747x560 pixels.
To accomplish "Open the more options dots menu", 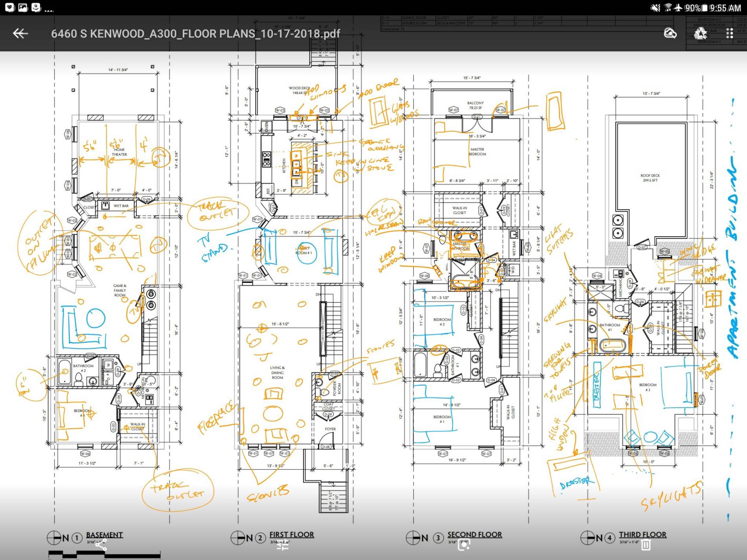I will pyautogui.click(x=729, y=34).
